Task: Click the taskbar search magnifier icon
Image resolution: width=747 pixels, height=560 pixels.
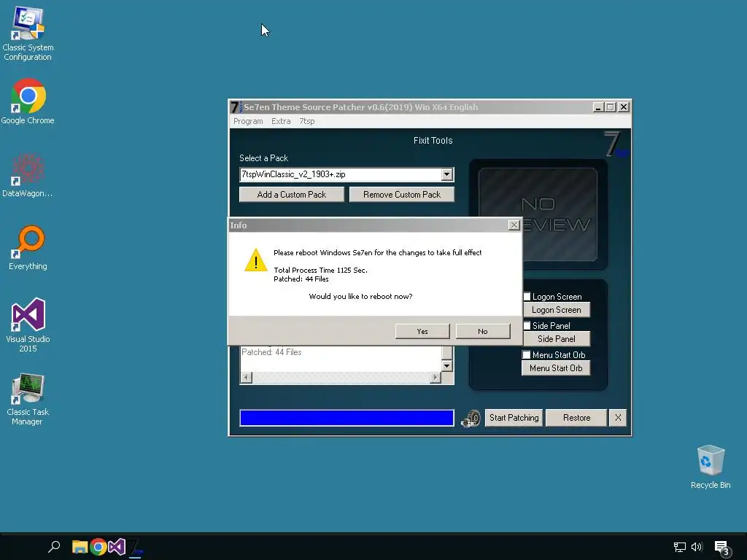Action: (54, 546)
